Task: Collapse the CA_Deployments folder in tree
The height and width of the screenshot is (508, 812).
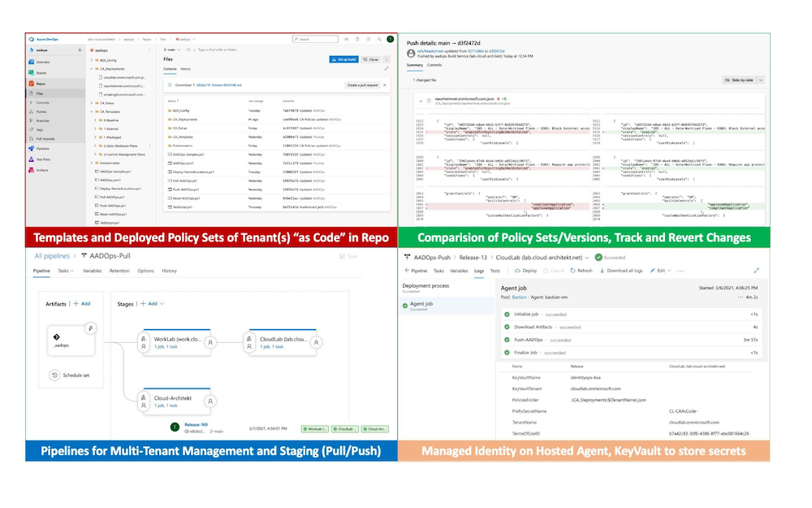Action: point(92,68)
